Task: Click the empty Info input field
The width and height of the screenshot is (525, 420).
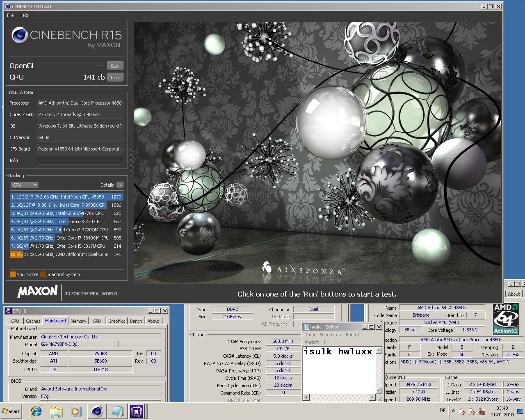Action: pyautogui.click(x=80, y=160)
